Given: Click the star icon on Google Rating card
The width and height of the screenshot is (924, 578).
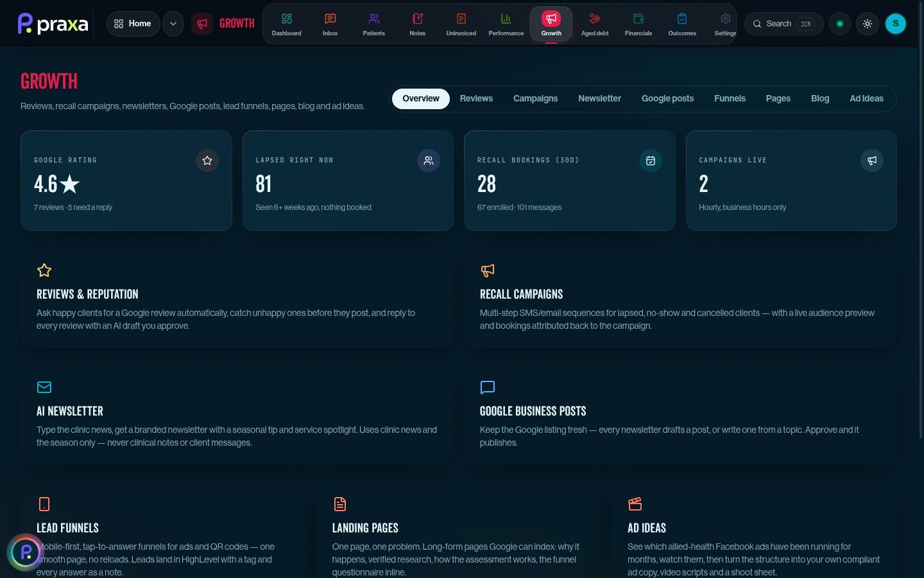Looking at the screenshot, I should pyautogui.click(x=207, y=161).
